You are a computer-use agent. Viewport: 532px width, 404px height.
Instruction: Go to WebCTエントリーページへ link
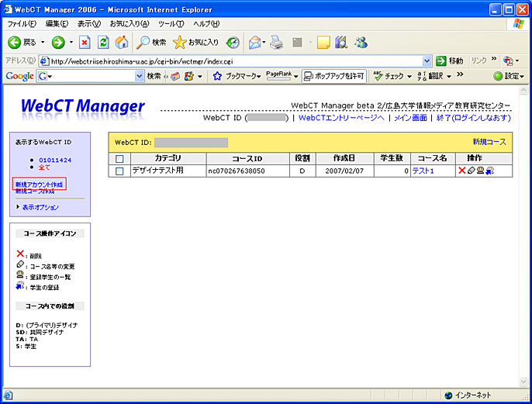click(x=341, y=118)
